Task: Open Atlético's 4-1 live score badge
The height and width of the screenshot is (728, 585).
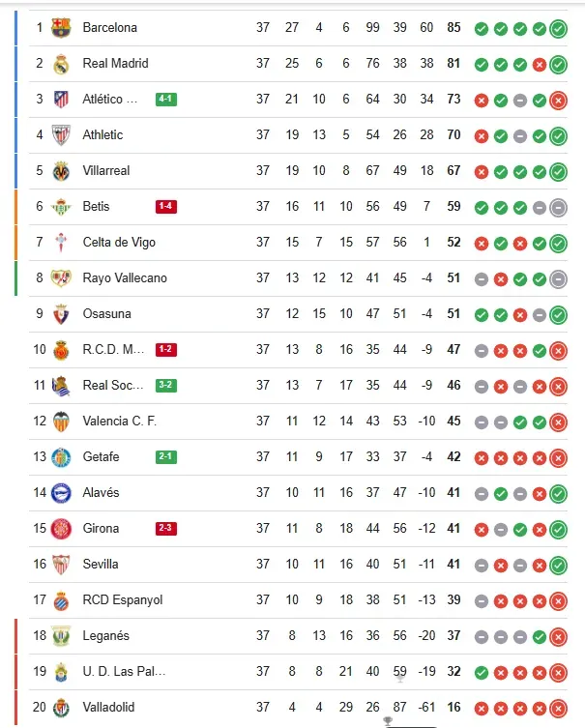Action: pyautogui.click(x=166, y=100)
